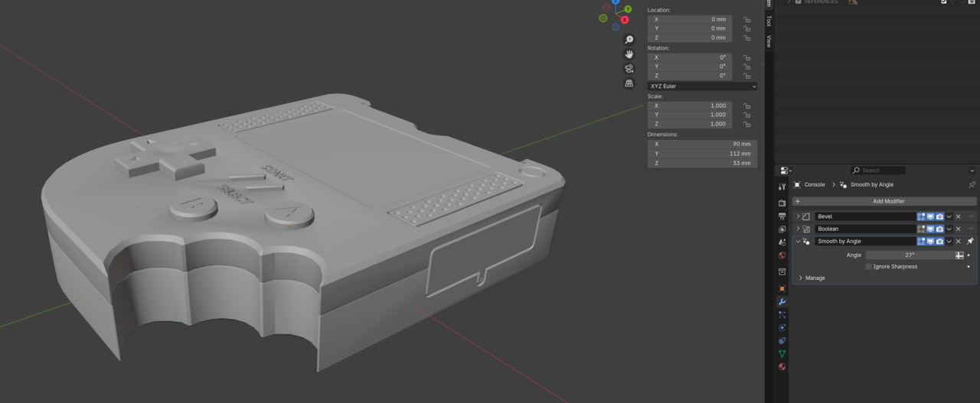Switch perspective/orthographic grid icon
This screenshot has width=980, height=403.
[x=629, y=83]
